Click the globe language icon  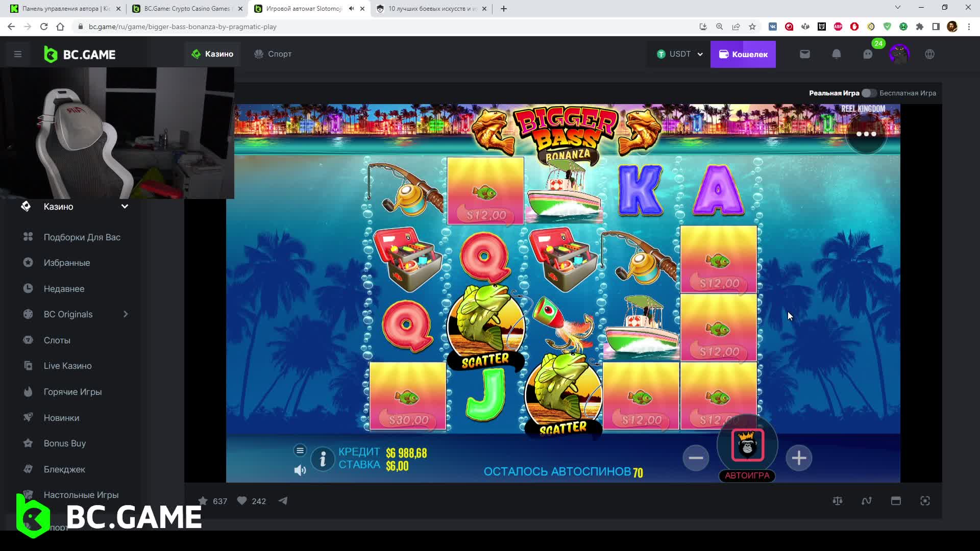(x=929, y=54)
